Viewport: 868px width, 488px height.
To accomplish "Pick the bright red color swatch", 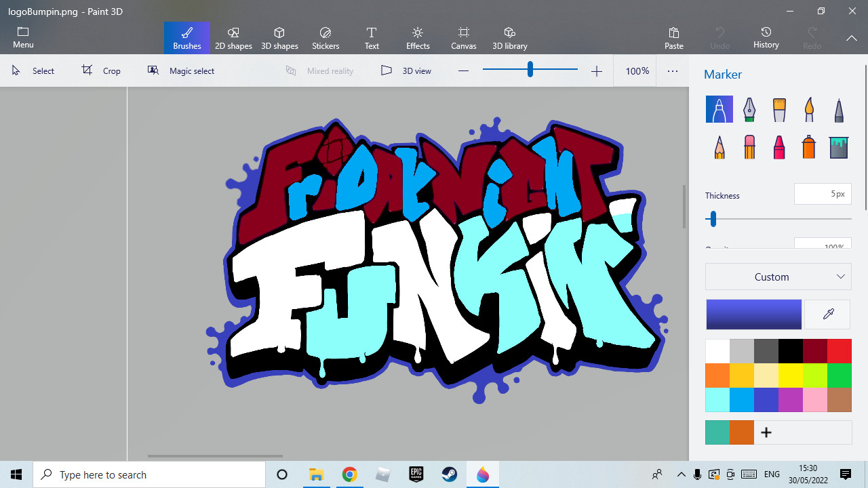I will coord(840,351).
